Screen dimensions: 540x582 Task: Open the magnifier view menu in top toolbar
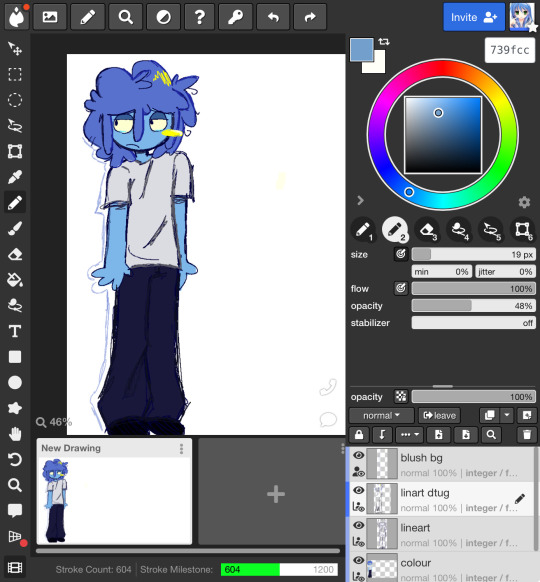coord(125,17)
